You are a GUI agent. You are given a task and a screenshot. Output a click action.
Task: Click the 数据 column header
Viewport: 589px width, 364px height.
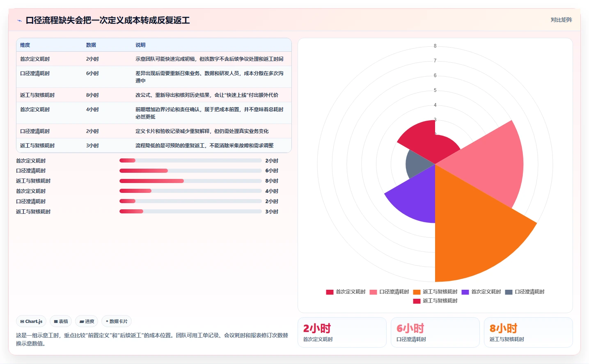pos(91,45)
